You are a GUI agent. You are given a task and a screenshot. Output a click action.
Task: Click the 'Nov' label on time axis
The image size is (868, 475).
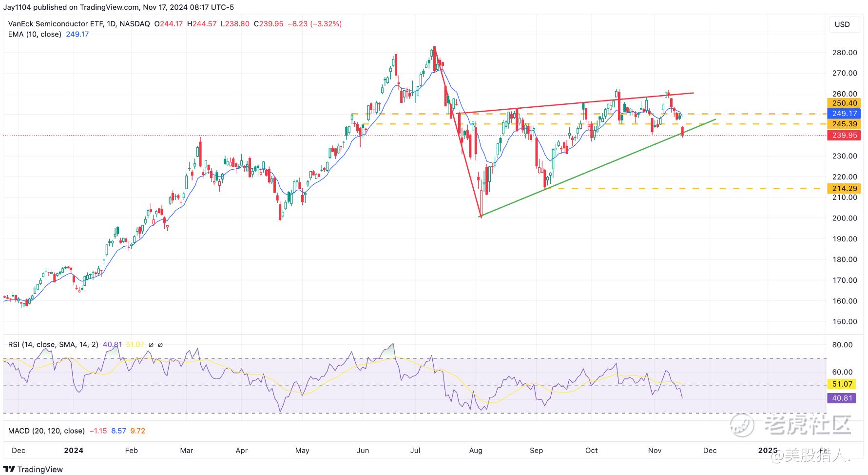[655, 450]
